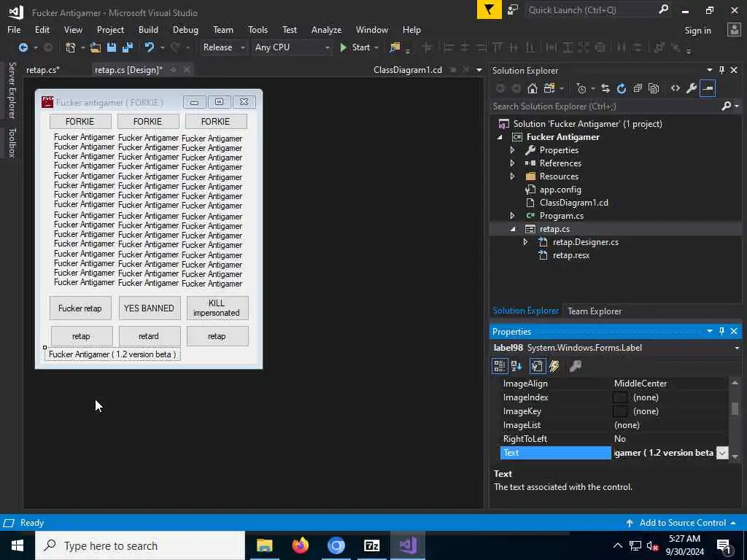Image resolution: width=747 pixels, height=560 pixels.
Task: Toggle the Show All Files icon
Action: (x=654, y=88)
